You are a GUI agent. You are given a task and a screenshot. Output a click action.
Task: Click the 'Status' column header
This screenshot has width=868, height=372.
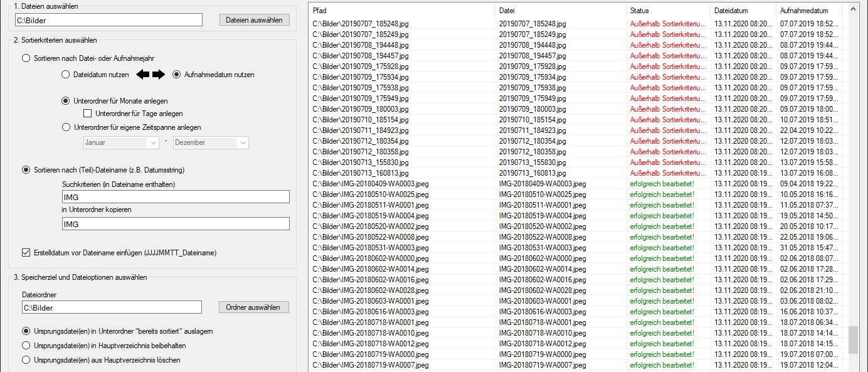coord(667,11)
